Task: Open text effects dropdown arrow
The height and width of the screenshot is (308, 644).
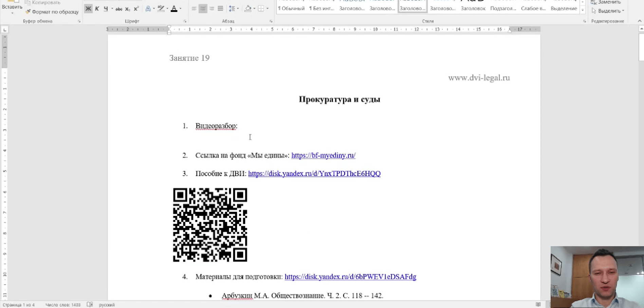Action: [x=154, y=9]
